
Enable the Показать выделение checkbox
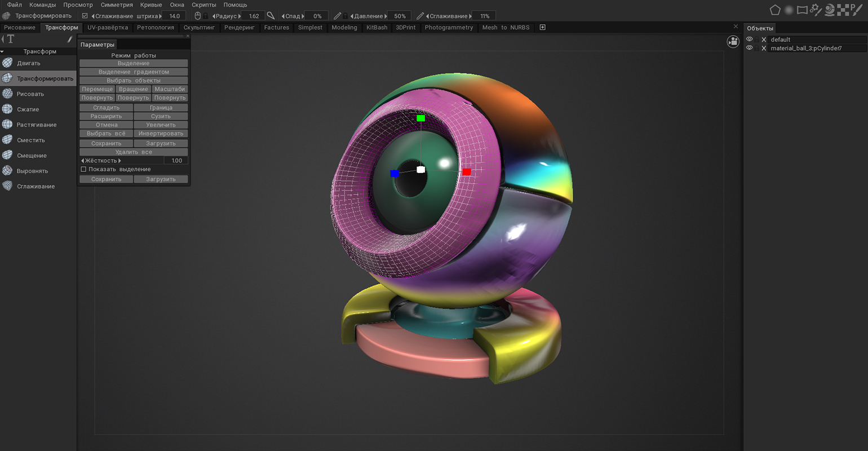click(x=83, y=169)
